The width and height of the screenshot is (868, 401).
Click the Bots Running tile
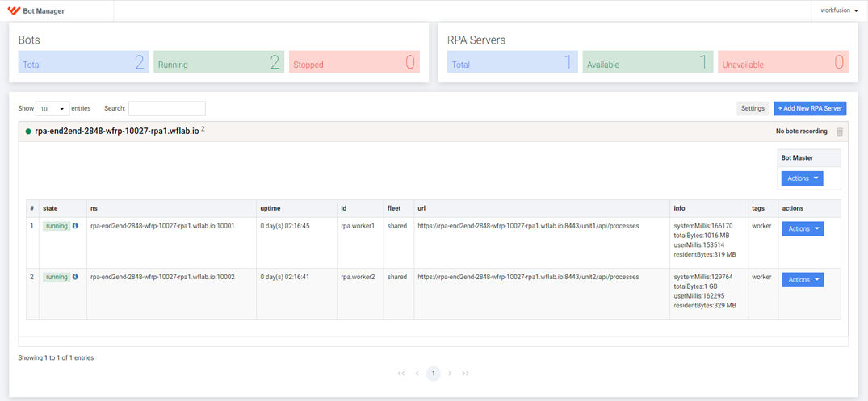coord(219,62)
